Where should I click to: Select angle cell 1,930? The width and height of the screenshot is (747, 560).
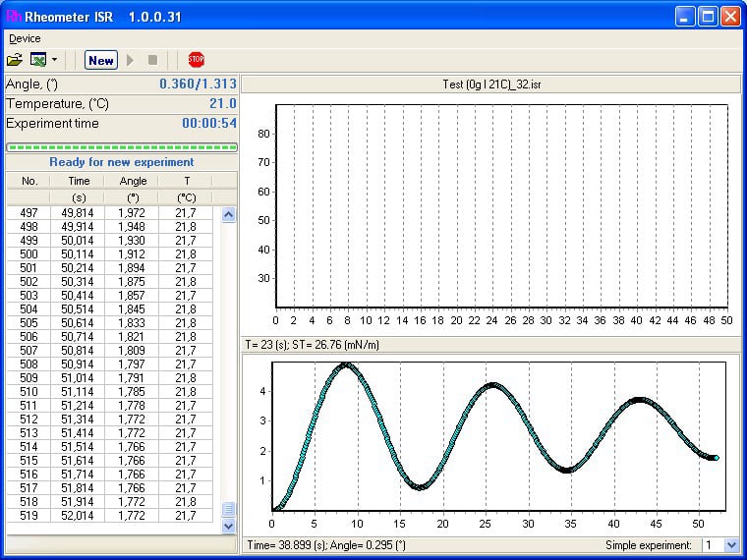pyautogui.click(x=132, y=241)
